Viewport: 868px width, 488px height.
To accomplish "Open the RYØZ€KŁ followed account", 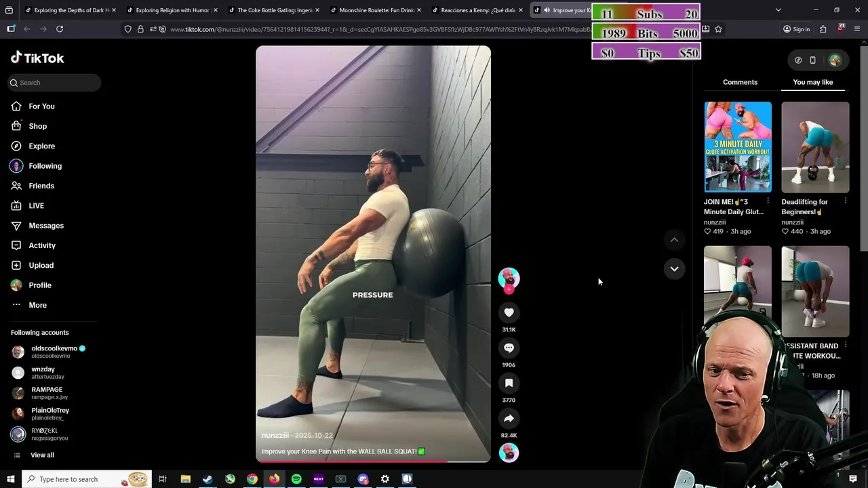I will coord(47,434).
